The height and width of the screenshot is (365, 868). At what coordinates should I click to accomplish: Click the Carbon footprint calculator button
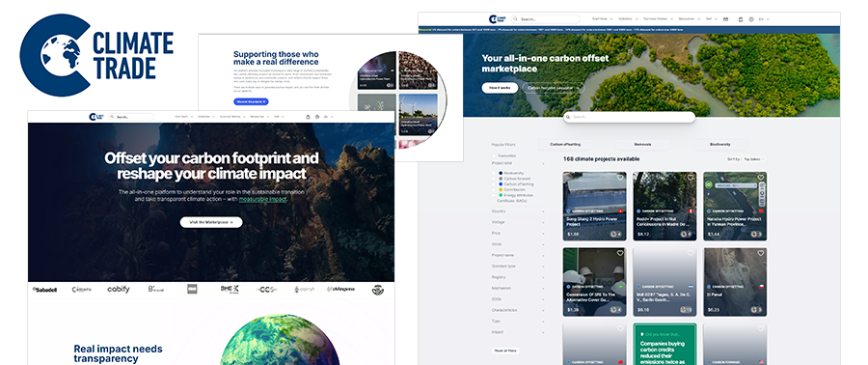pos(554,88)
